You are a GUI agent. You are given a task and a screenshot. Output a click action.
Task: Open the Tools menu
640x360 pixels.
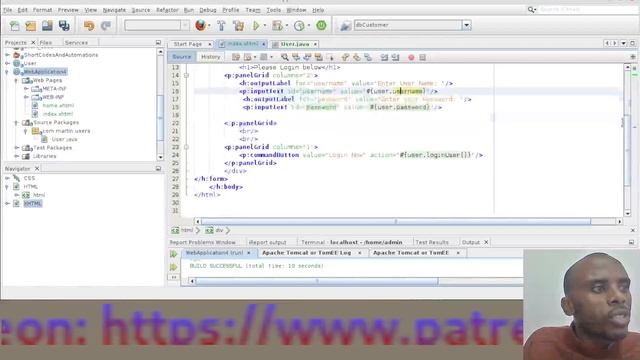[x=273, y=10]
